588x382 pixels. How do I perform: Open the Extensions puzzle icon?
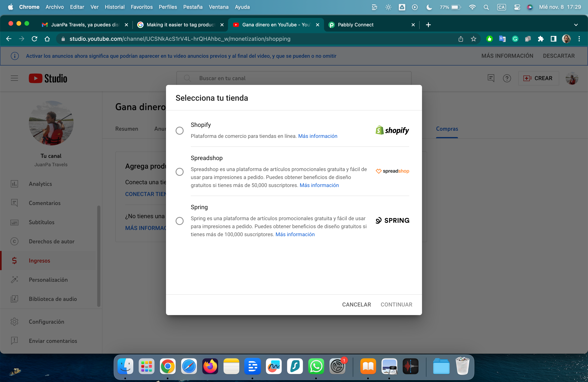coord(541,39)
